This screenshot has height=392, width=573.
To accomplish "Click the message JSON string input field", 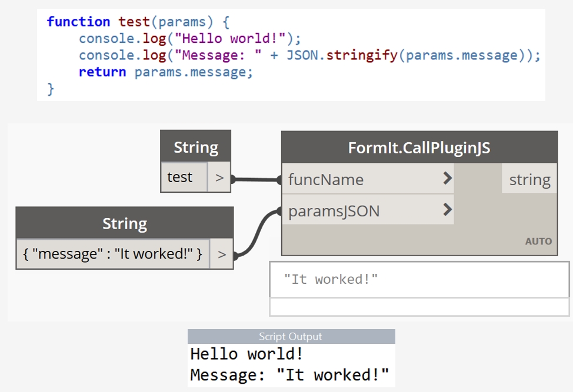I will [x=112, y=254].
